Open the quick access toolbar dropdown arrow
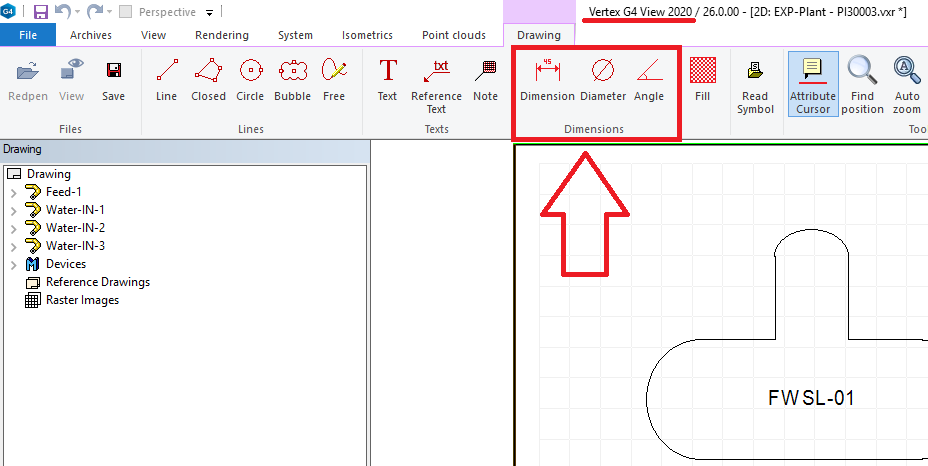Viewport: 928px width, 466px height. (210, 13)
